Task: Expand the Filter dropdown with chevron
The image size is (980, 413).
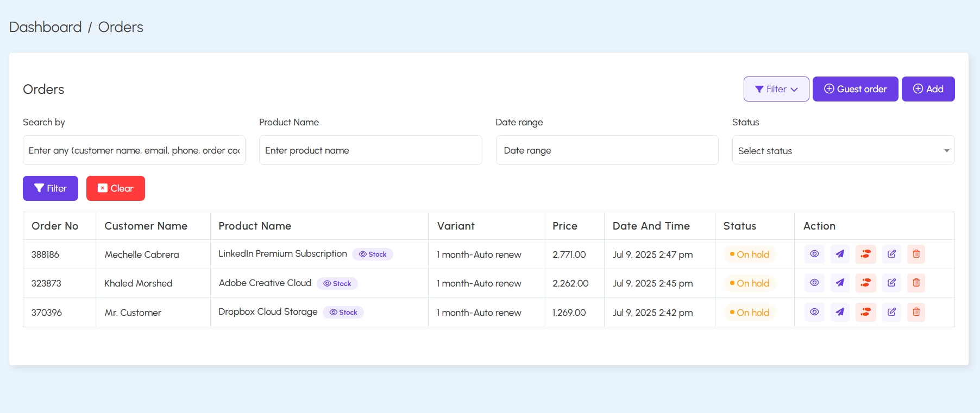Action: tap(776, 89)
